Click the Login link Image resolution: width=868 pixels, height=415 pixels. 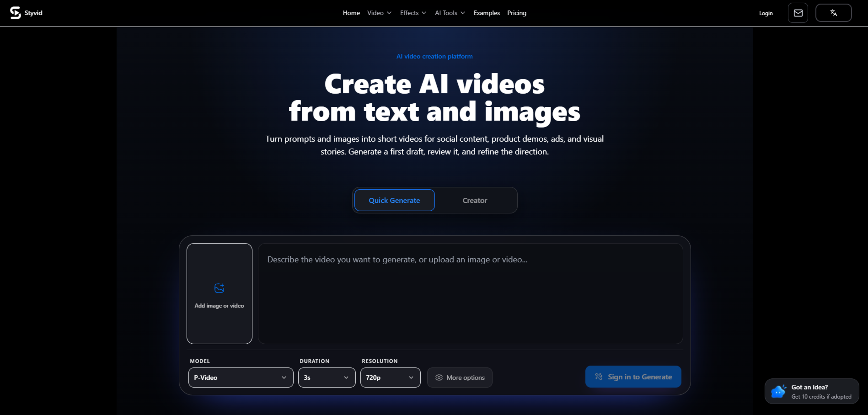(766, 13)
